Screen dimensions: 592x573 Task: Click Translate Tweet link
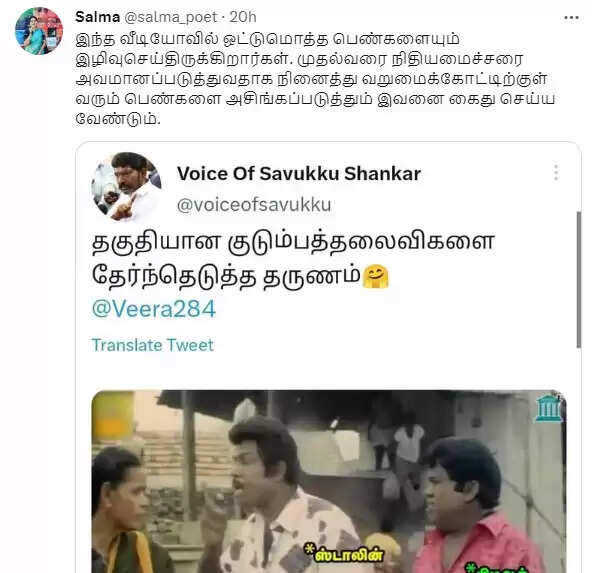[153, 345]
